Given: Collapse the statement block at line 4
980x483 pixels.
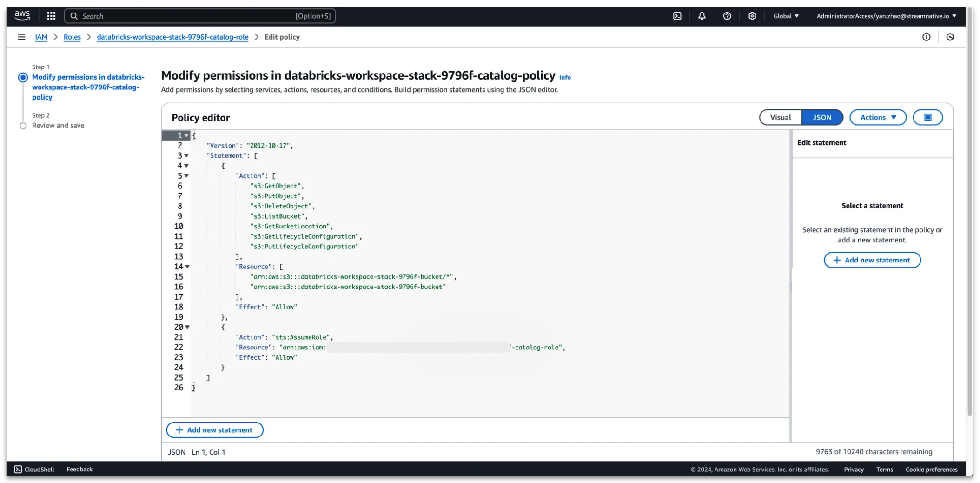Looking at the screenshot, I should pyautogui.click(x=187, y=165).
